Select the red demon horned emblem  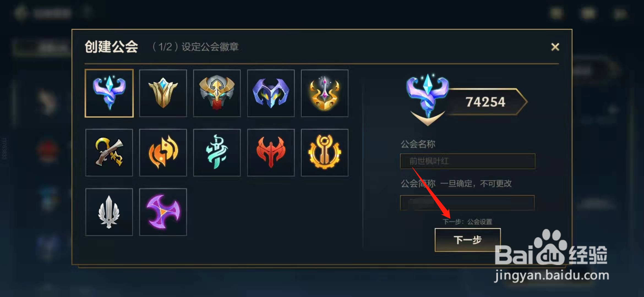[271, 153]
